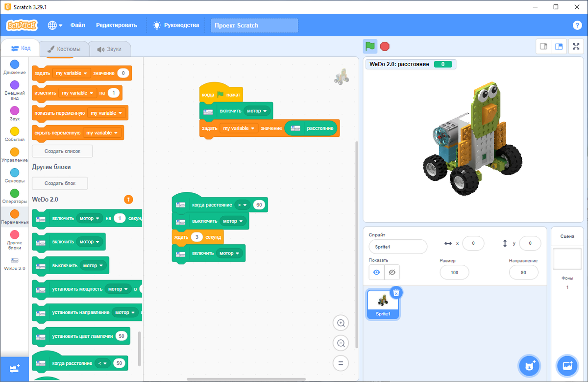Open мотор dropdown in palette установить мощность block

(118, 289)
